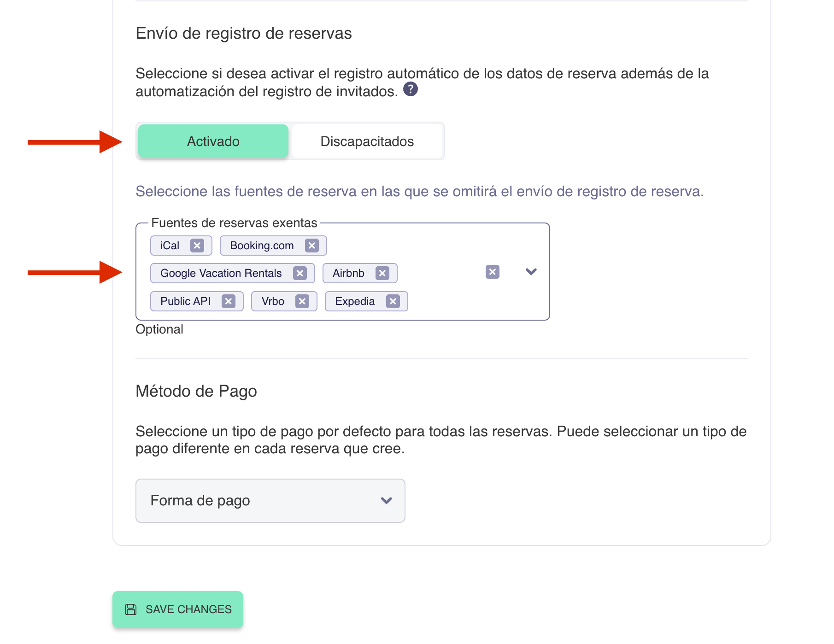Select the Booking.com chip label
Image resolution: width=834 pixels, height=644 pixels.
261,246
